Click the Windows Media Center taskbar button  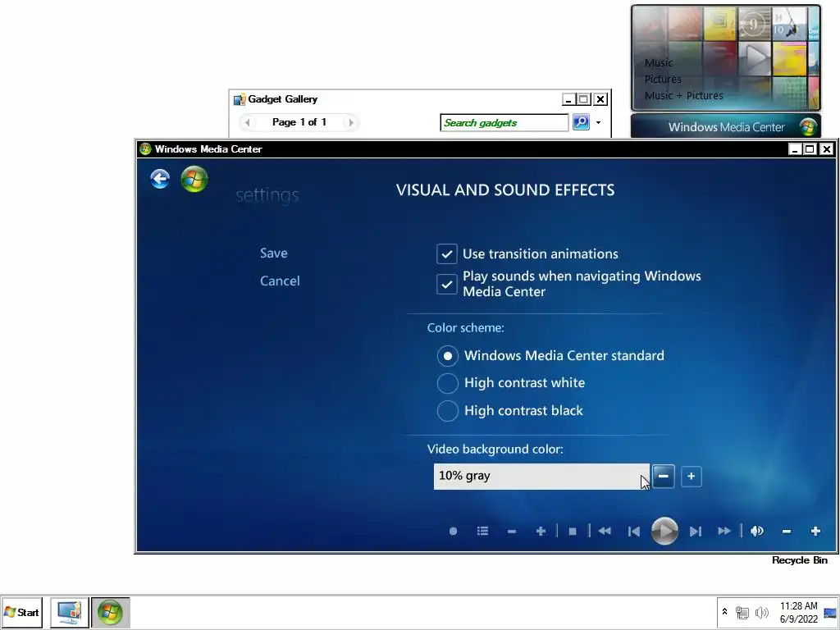tap(111, 612)
